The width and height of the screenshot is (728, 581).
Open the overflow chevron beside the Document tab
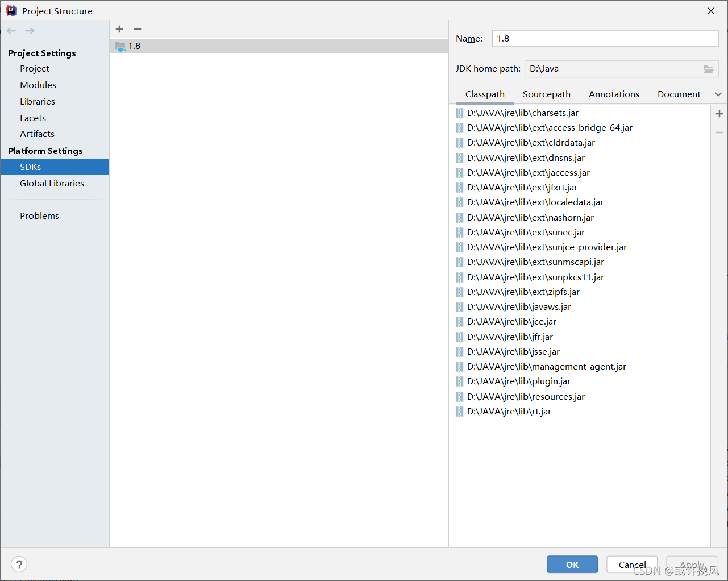point(718,94)
